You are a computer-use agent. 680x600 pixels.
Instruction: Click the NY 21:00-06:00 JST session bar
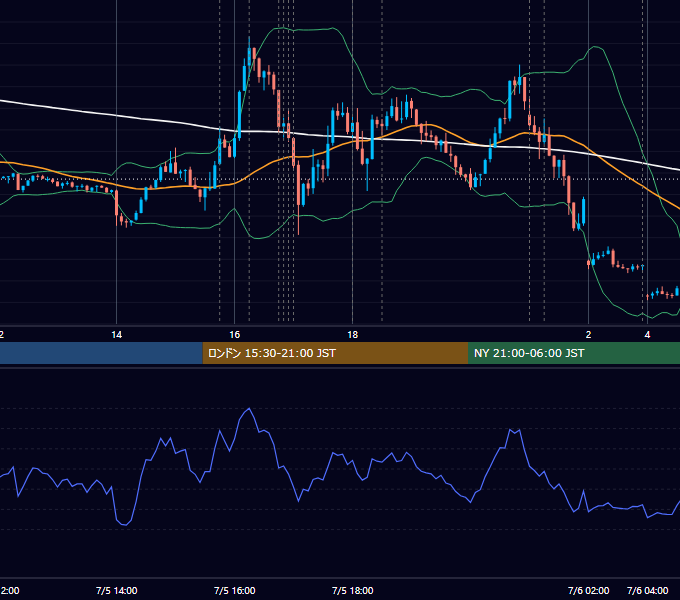574,353
